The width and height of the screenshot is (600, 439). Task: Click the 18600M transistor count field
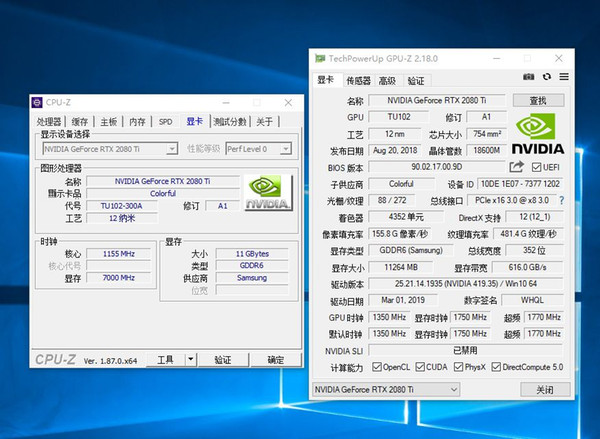tap(487, 150)
